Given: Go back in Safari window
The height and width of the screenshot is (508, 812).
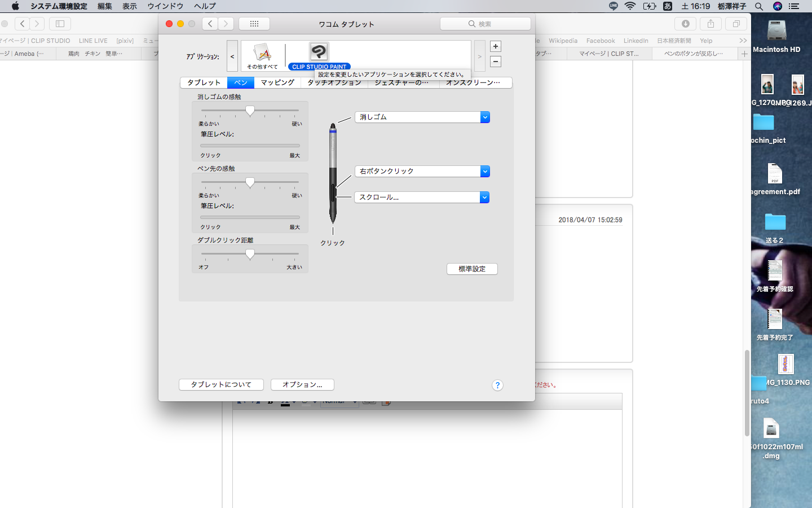Looking at the screenshot, I should (22, 24).
